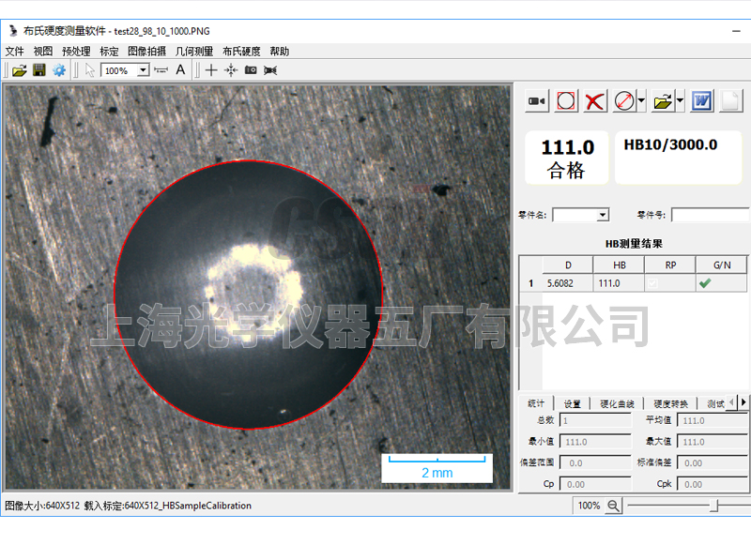
Task: Export results with the Word icon
Action: [702, 101]
